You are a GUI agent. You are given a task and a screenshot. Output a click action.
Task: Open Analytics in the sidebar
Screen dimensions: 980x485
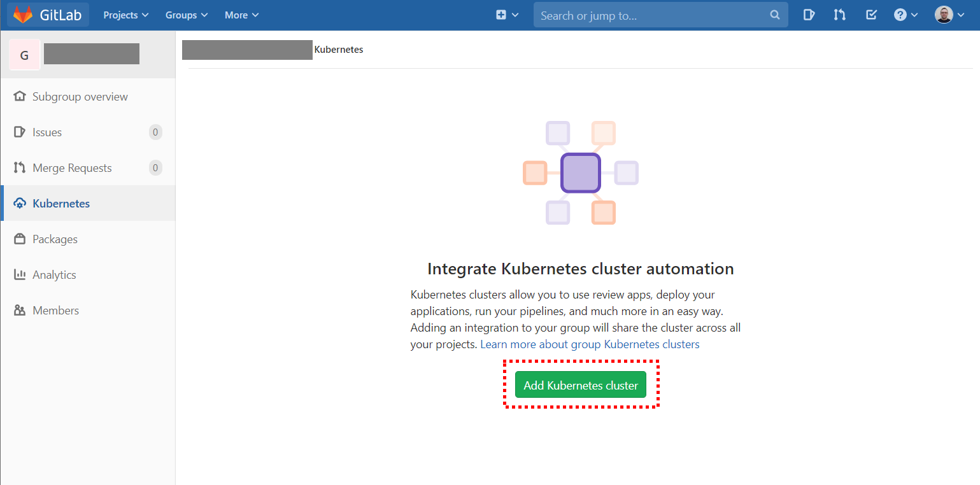click(88, 275)
